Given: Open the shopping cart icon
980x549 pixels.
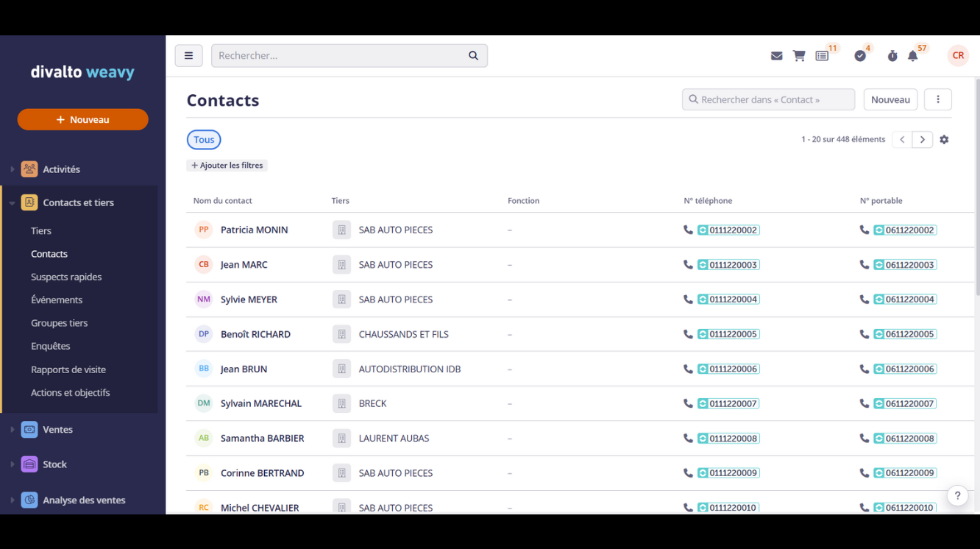Looking at the screenshot, I should pyautogui.click(x=799, y=55).
